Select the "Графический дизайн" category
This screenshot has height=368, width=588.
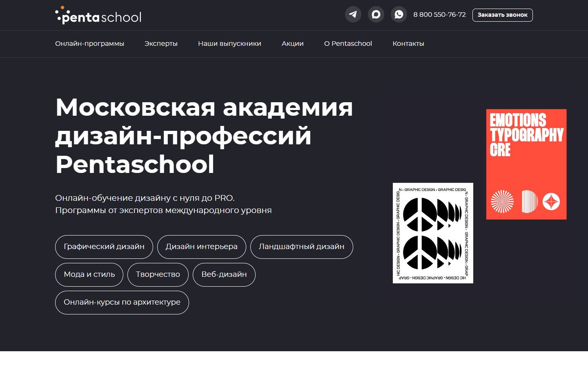click(x=104, y=247)
